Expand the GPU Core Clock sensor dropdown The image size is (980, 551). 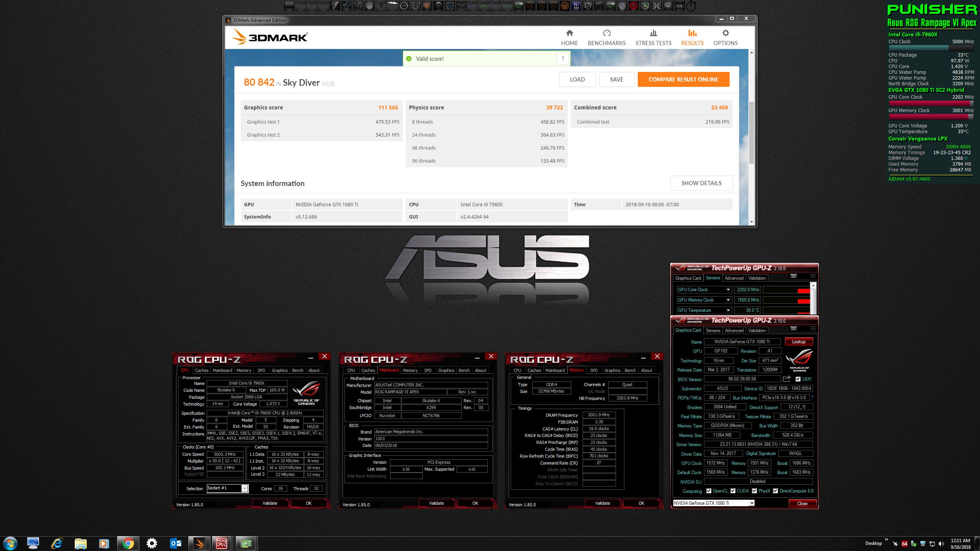click(x=728, y=290)
